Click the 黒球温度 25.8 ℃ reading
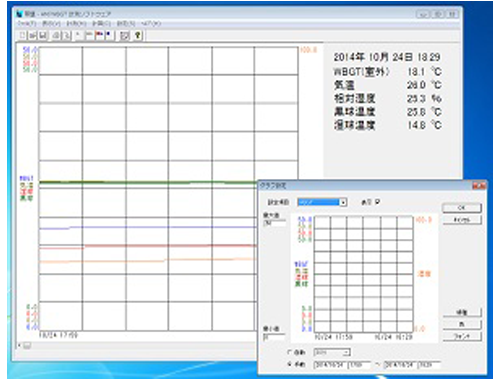Screen dimensions: 500x380 [x=387, y=112]
